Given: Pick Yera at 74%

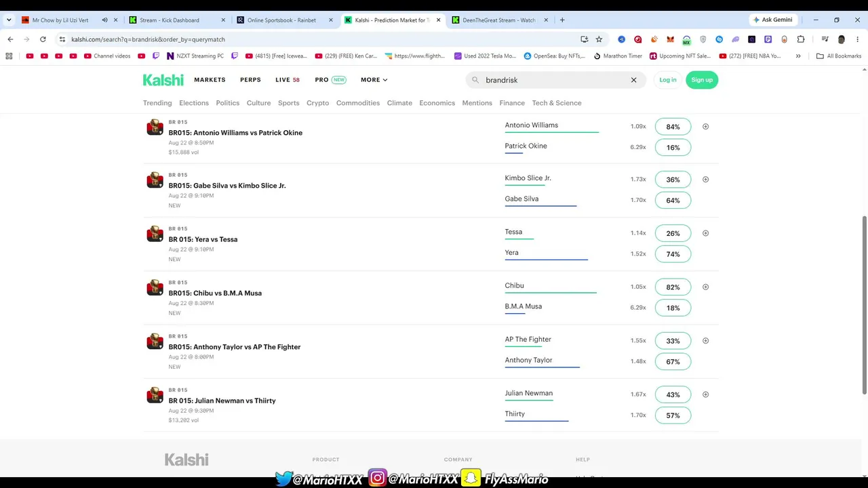Looking at the screenshot, I should coord(673,254).
